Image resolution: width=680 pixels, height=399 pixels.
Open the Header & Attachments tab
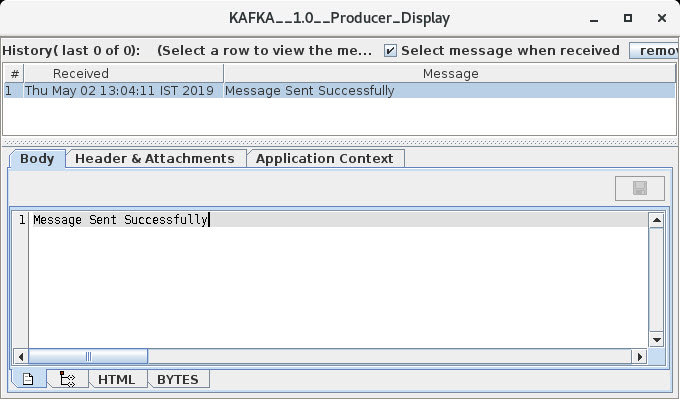point(155,159)
